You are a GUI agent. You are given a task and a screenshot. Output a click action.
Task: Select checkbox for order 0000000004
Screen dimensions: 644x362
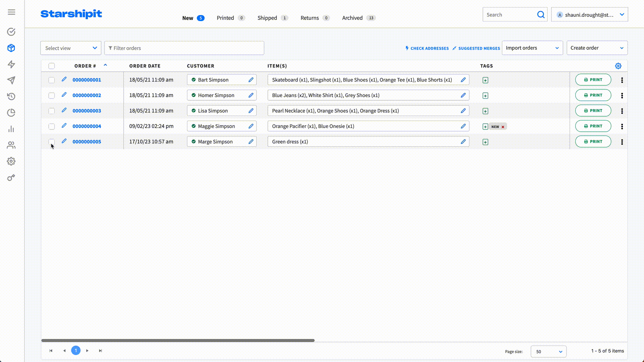pyautogui.click(x=52, y=126)
